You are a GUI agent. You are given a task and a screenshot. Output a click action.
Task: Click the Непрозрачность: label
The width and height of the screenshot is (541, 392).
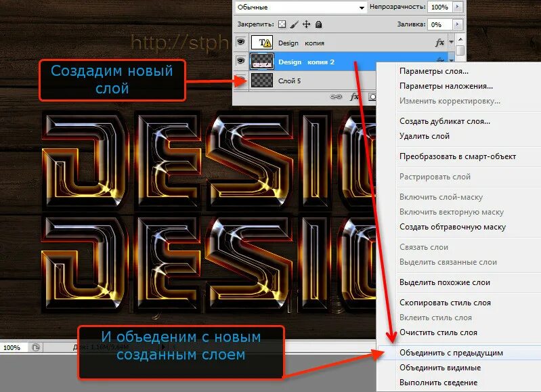[x=397, y=7]
